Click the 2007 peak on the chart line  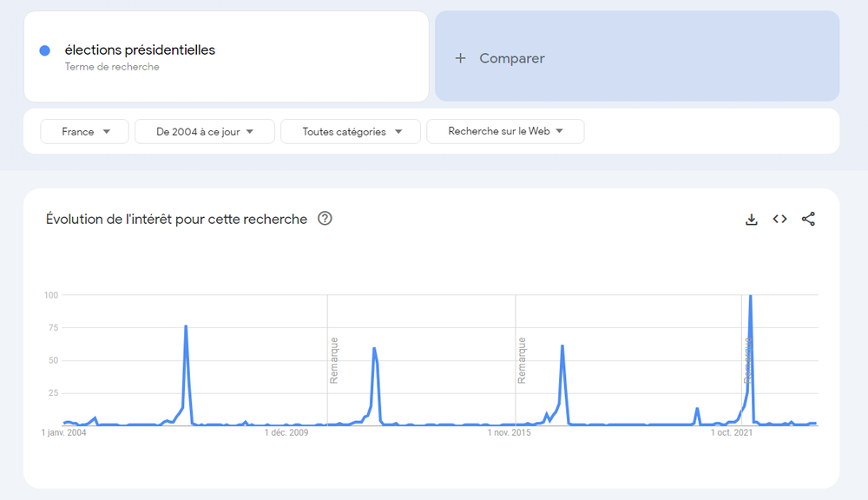coord(186,326)
